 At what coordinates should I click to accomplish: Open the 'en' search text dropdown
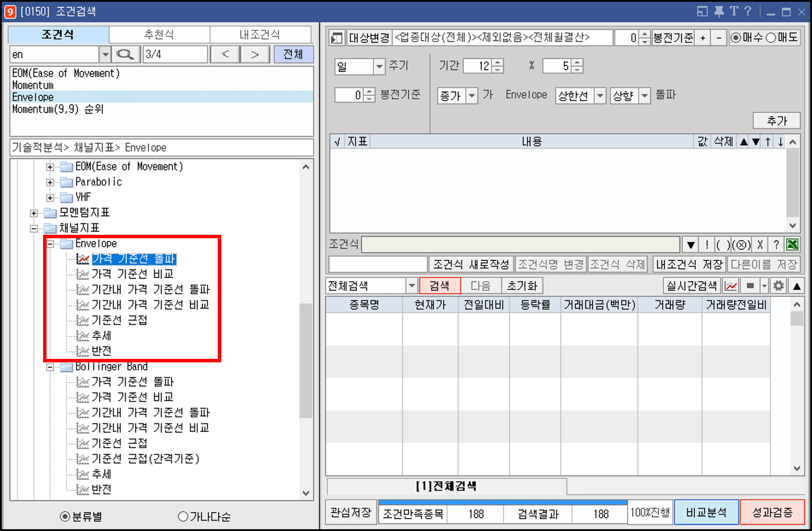coord(105,54)
